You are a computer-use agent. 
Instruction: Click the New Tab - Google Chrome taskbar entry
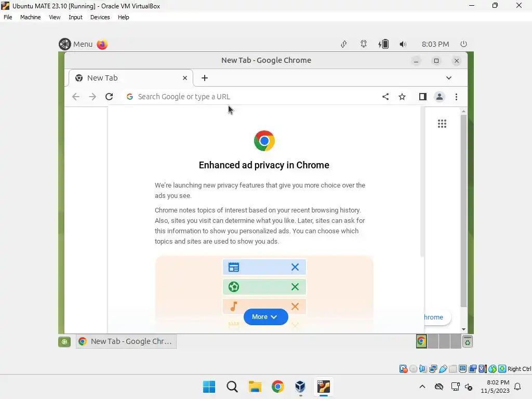pyautogui.click(x=126, y=341)
